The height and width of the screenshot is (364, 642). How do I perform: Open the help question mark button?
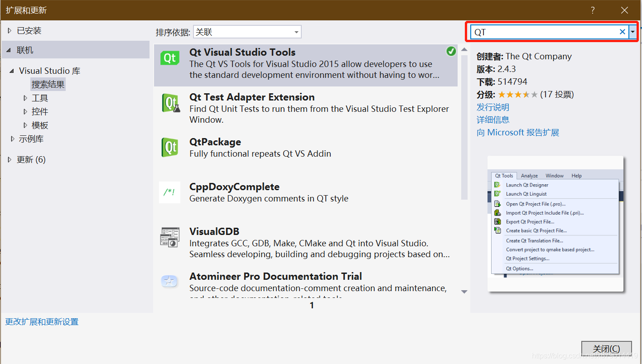tap(593, 10)
